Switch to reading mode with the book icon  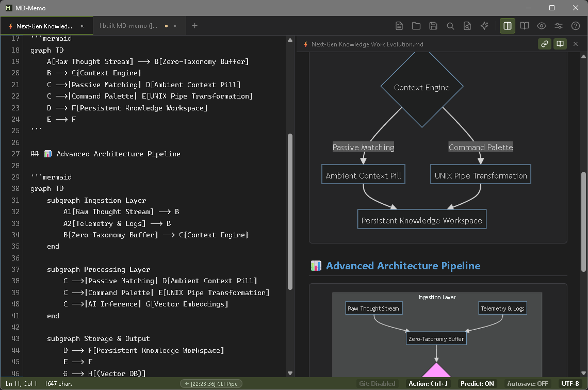tap(525, 26)
